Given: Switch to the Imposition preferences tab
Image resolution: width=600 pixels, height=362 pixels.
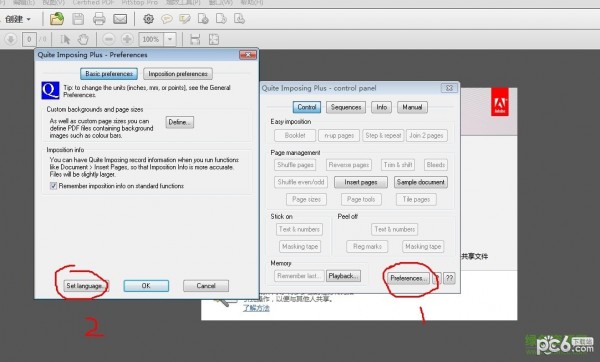Looking at the screenshot, I should [x=178, y=73].
